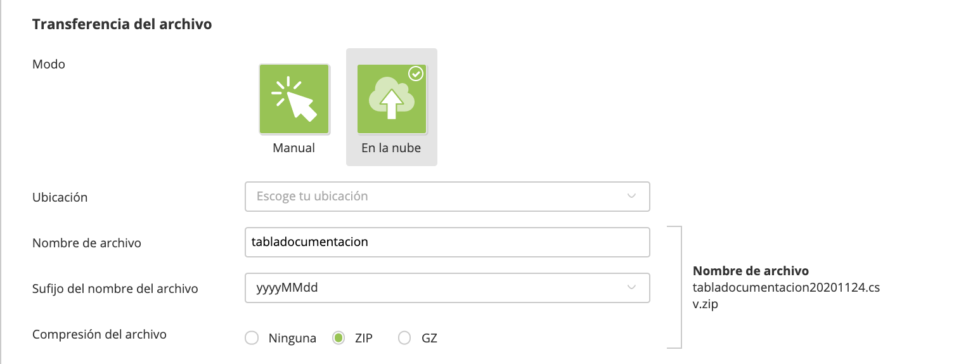Click the Manual caption under the cursor icon
The height and width of the screenshot is (364, 980).
tap(293, 148)
